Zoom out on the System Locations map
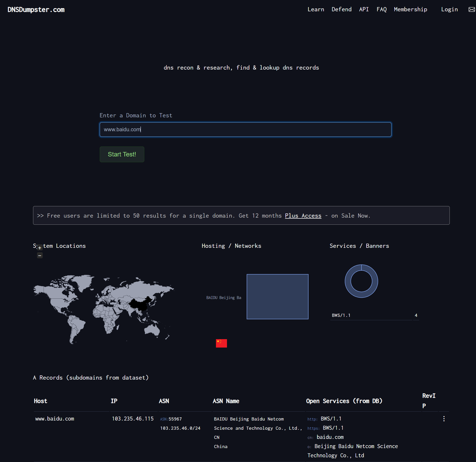 (40, 255)
